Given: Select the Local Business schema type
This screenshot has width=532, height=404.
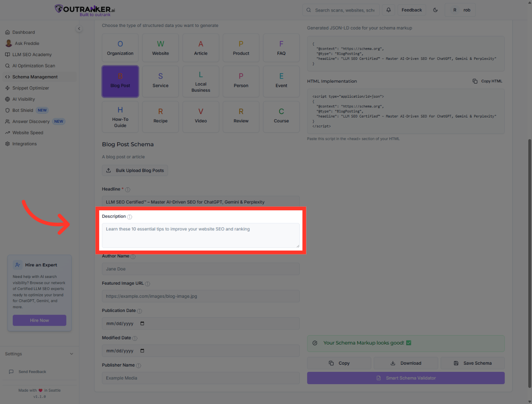Looking at the screenshot, I should (201, 82).
